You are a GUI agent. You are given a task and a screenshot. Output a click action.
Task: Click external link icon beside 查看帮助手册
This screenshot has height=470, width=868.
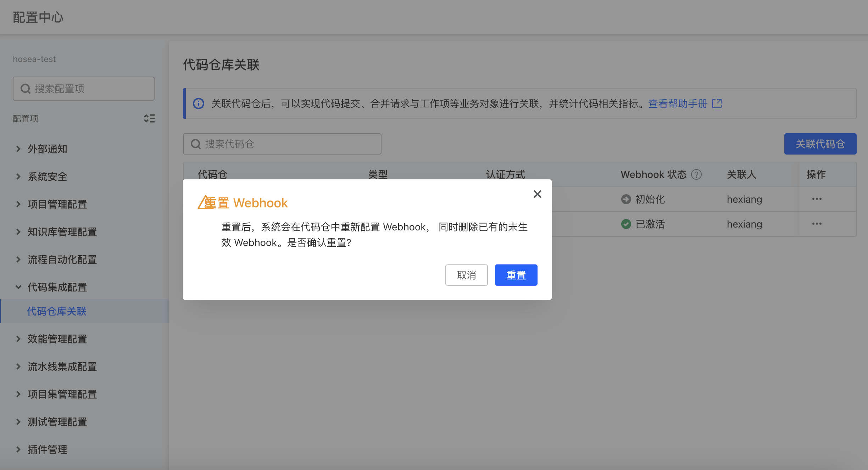tap(717, 103)
